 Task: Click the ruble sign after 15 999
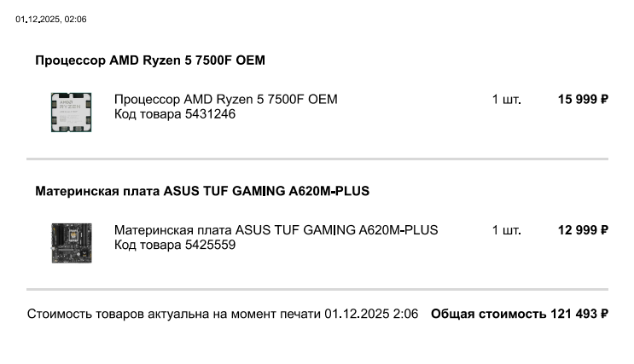tap(604, 100)
